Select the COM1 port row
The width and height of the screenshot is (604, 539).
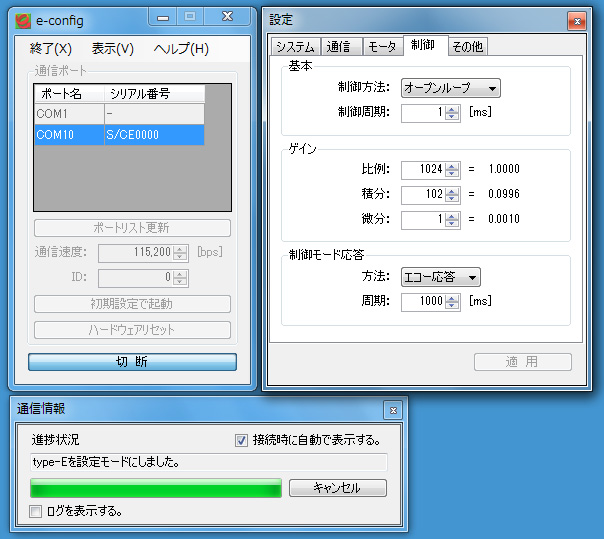(119, 114)
